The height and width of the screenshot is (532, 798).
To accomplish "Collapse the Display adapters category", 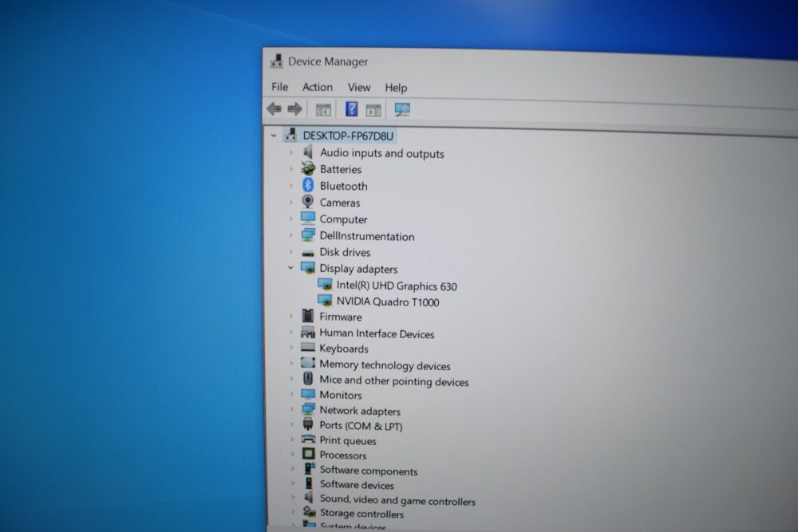I will pos(290,267).
